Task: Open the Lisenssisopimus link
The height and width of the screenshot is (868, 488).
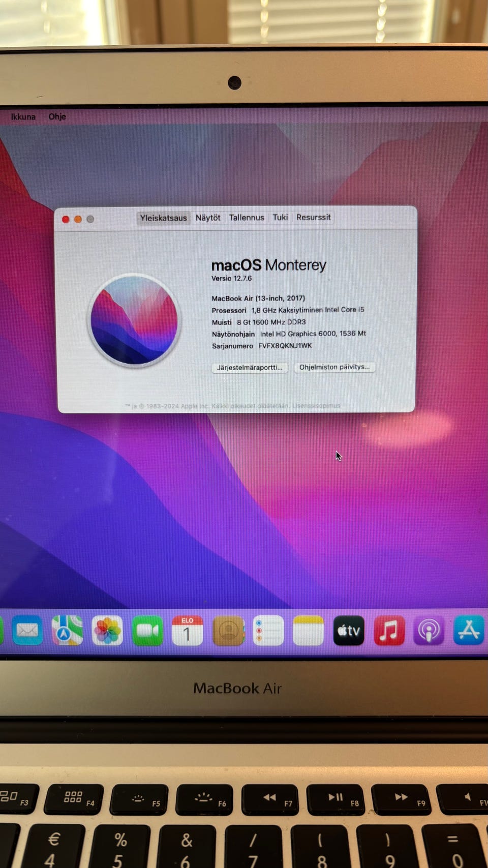Action: [316, 406]
